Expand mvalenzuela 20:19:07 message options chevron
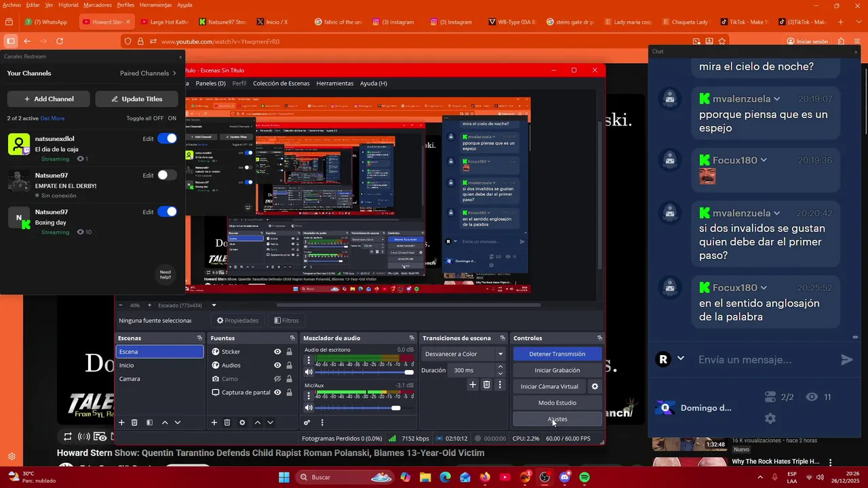 (x=776, y=99)
